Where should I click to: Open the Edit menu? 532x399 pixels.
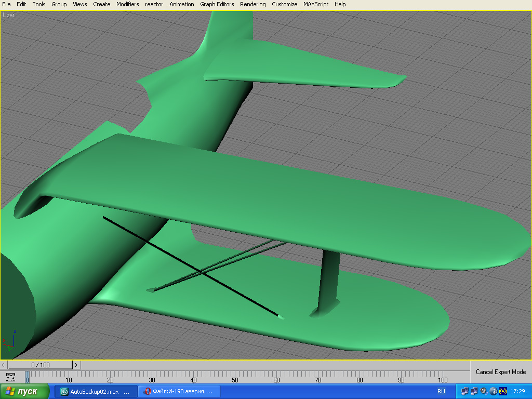[x=21, y=4]
